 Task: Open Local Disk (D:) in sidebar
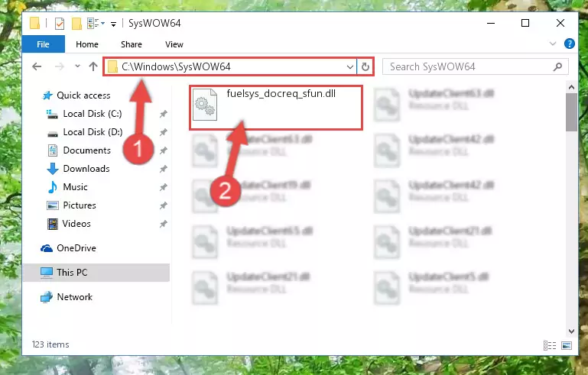pyautogui.click(x=93, y=132)
